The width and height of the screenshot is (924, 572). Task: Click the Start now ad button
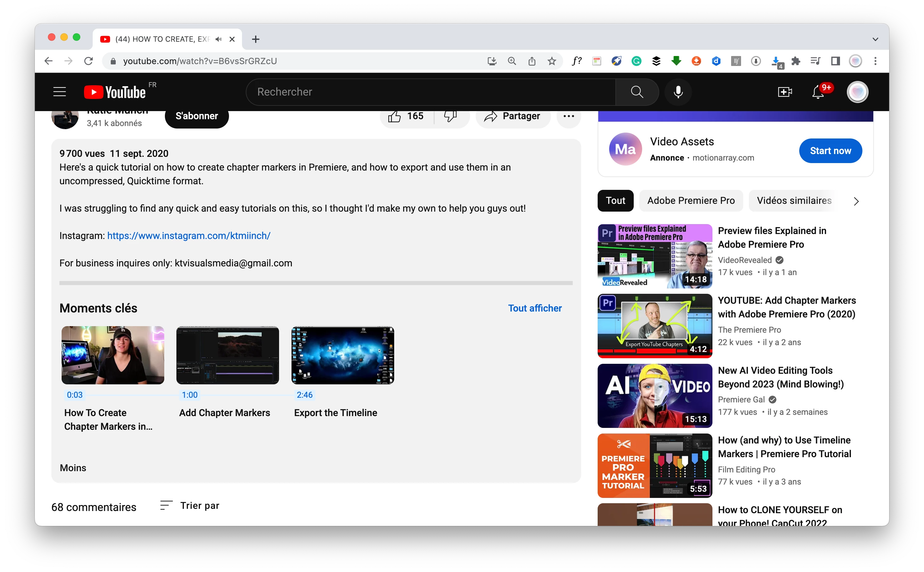click(830, 151)
